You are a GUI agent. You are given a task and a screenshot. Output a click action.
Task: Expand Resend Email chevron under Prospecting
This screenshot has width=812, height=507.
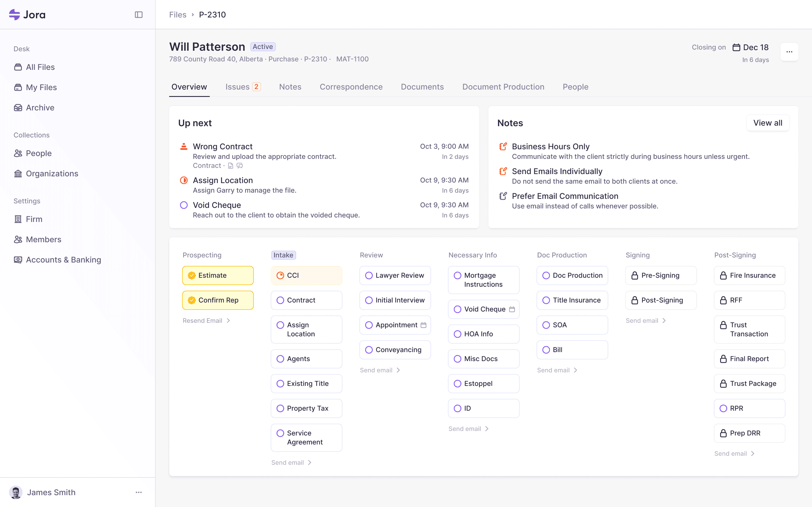point(228,321)
